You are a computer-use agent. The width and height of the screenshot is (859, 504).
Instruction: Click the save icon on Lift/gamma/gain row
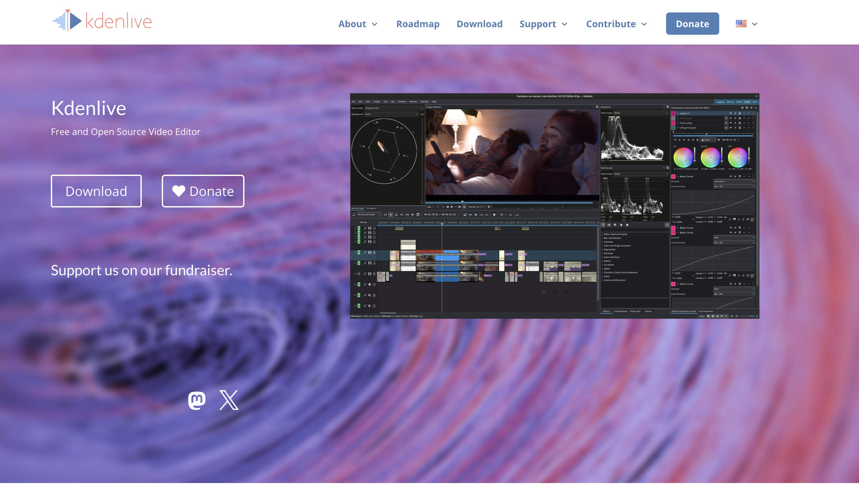pos(740,128)
